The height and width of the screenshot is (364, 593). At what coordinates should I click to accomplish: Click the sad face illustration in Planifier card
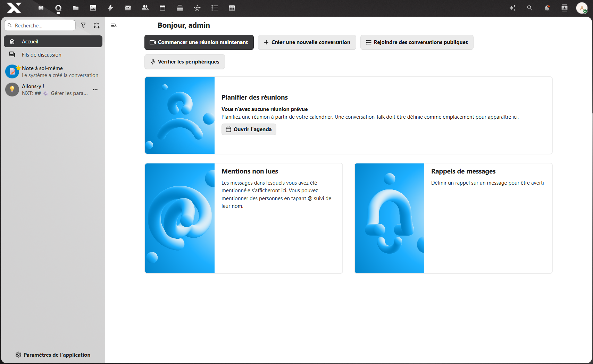pyautogui.click(x=180, y=116)
